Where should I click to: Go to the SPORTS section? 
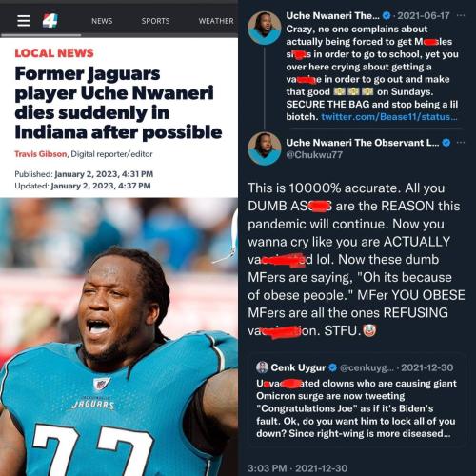(x=155, y=21)
